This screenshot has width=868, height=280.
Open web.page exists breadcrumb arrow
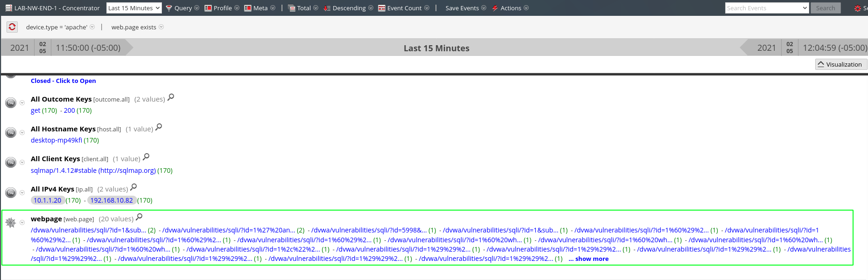click(161, 27)
